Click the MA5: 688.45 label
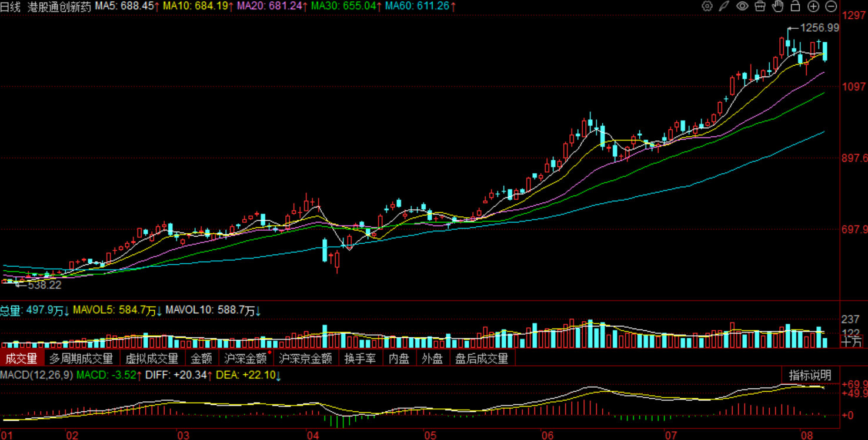The image size is (868, 440). tap(128, 7)
